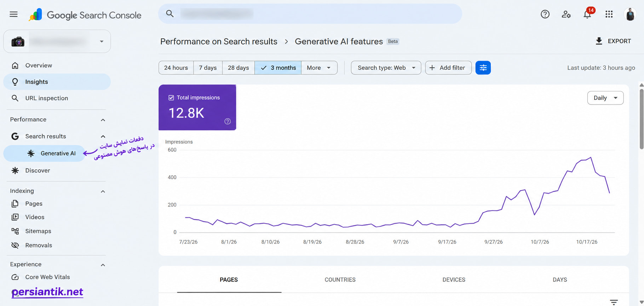
Task: Click the Performance on Search results breadcrumb
Action: [219, 41]
